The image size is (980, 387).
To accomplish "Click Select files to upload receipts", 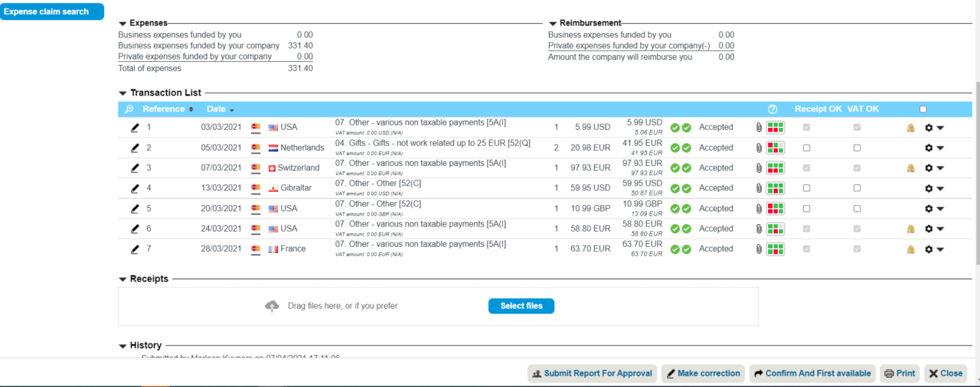I will click(521, 306).
